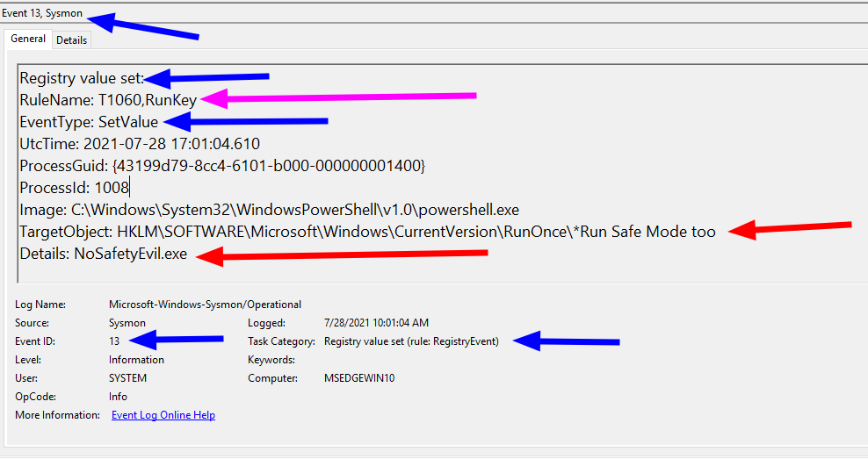Click the 'Event 13, Sysmon' header title

tap(42, 14)
